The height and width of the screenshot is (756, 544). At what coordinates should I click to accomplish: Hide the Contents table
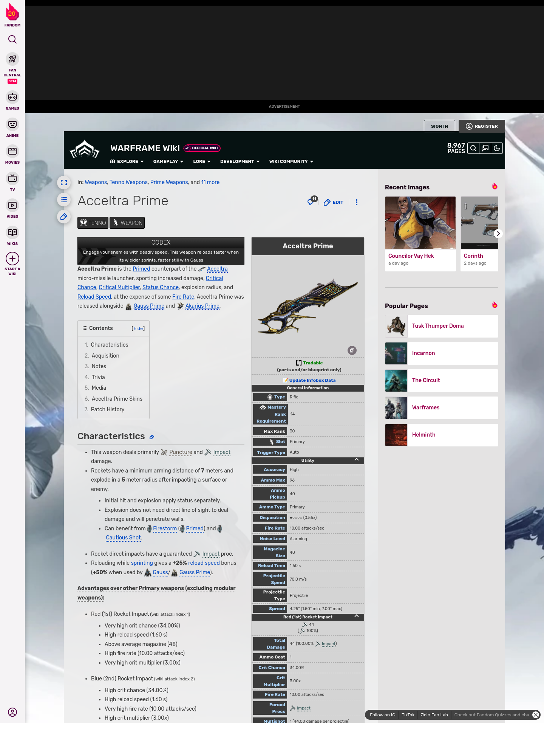pyautogui.click(x=138, y=328)
